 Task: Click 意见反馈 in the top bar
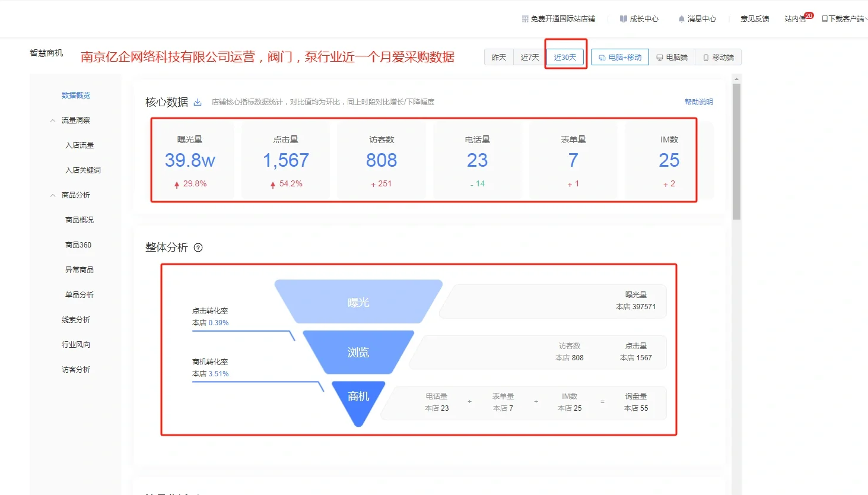click(x=754, y=18)
